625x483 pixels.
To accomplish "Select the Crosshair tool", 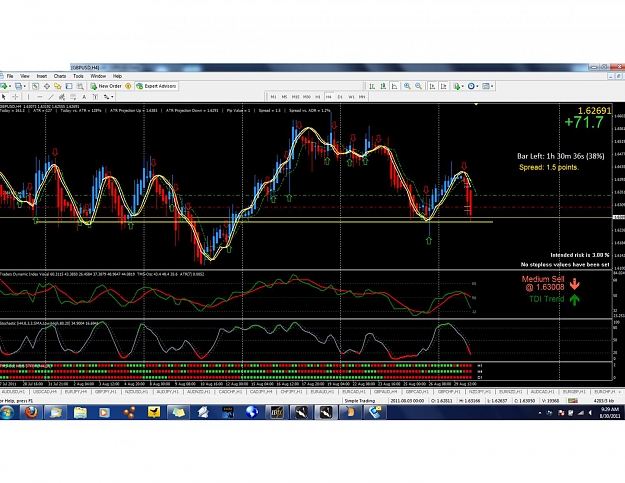I will [15, 97].
